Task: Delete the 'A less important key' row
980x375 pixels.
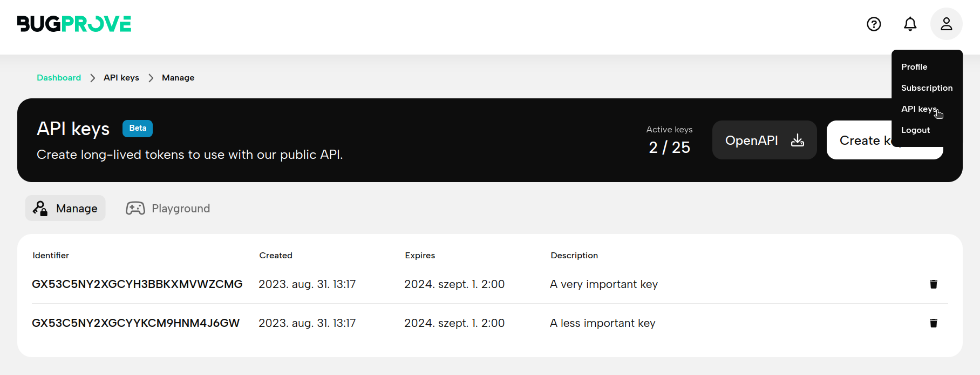Action: click(x=934, y=323)
